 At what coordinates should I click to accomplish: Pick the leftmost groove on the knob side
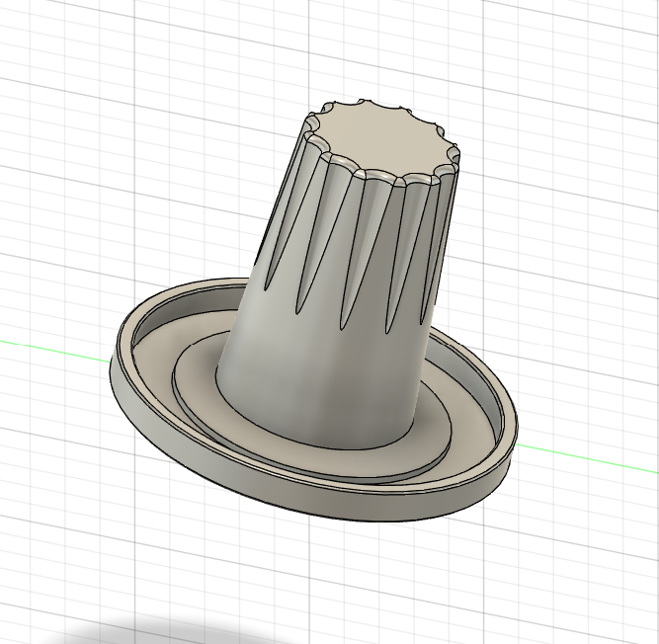(x=280, y=219)
